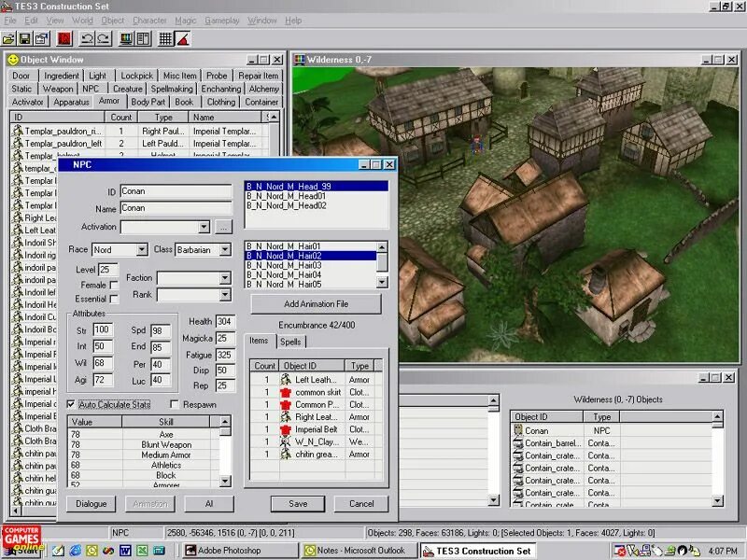This screenshot has height=560, width=747.
Task: Click the Name field containing Conan
Action: pyautogui.click(x=176, y=208)
